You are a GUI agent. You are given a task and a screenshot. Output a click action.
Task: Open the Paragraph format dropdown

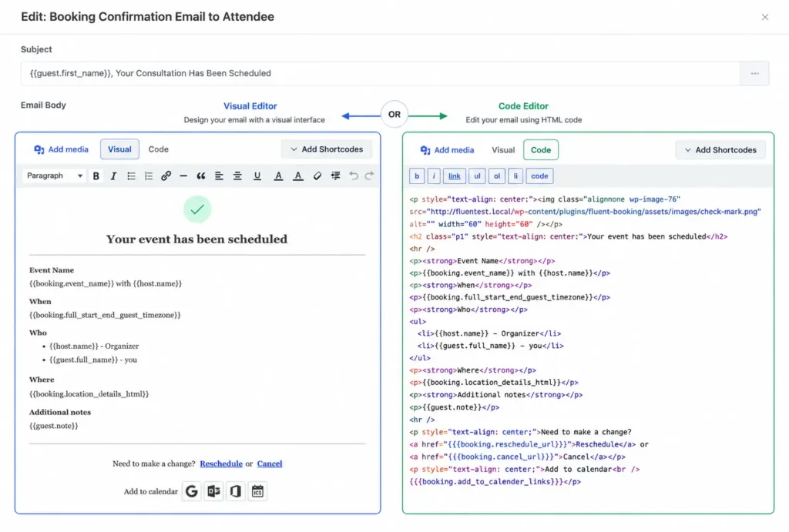(x=55, y=176)
